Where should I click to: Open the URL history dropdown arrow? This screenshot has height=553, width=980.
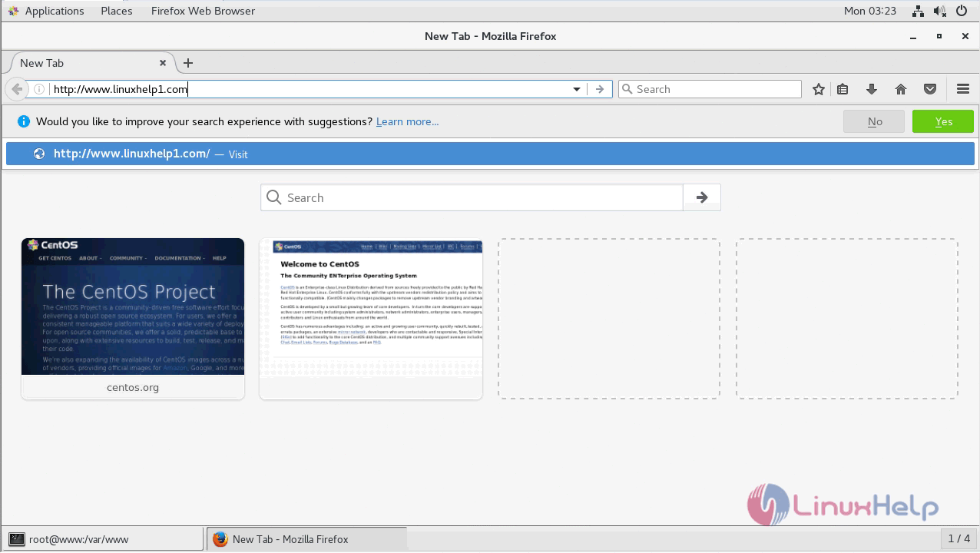pyautogui.click(x=577, y=89)
